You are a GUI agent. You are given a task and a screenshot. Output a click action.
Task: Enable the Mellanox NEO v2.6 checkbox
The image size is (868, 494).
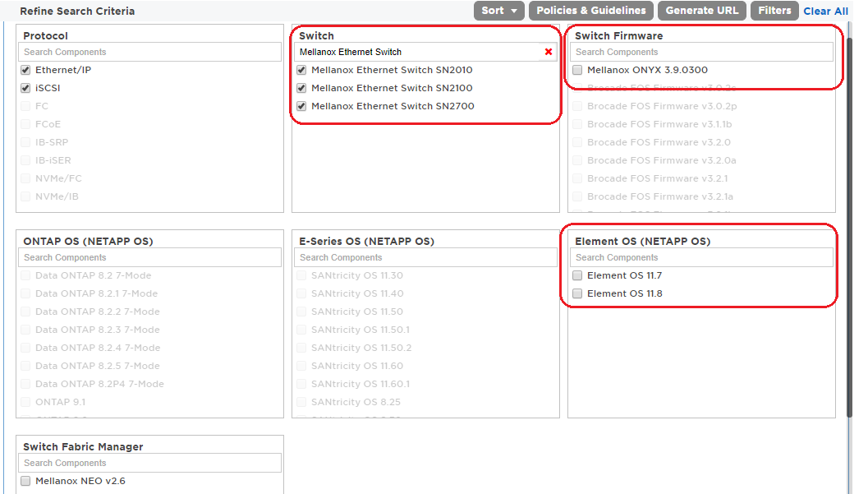25,481
